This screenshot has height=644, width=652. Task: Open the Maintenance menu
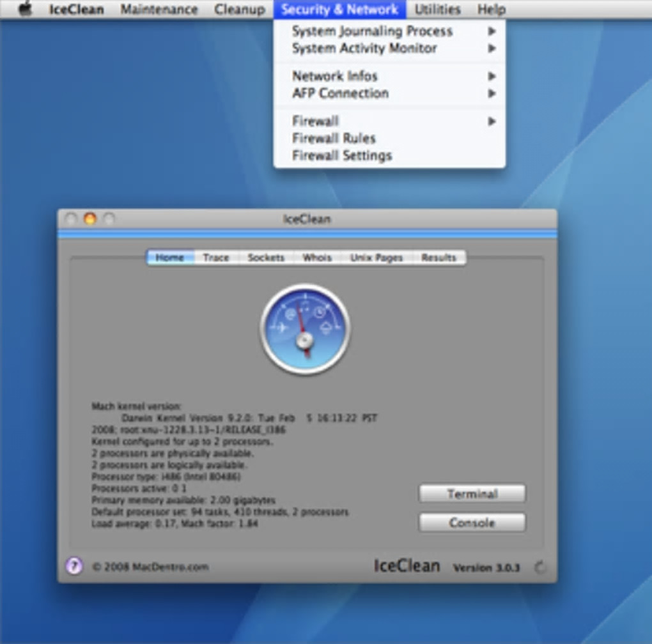[x=159, y=9]
